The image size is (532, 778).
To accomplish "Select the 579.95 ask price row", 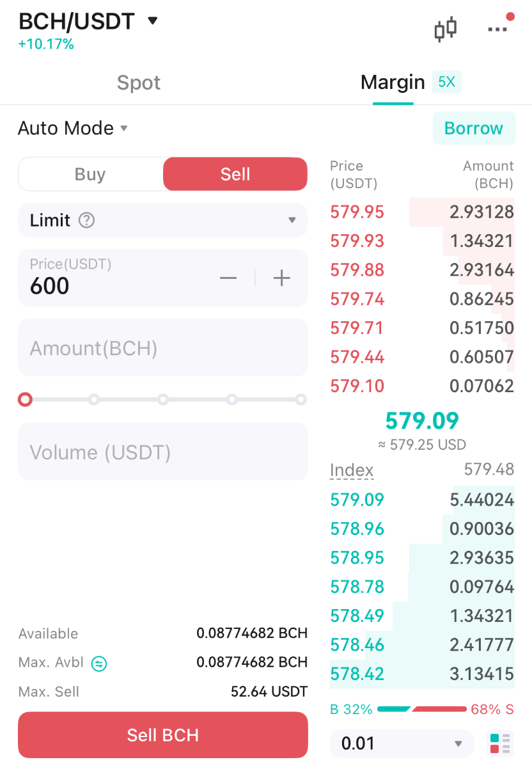I will point(422,212).
